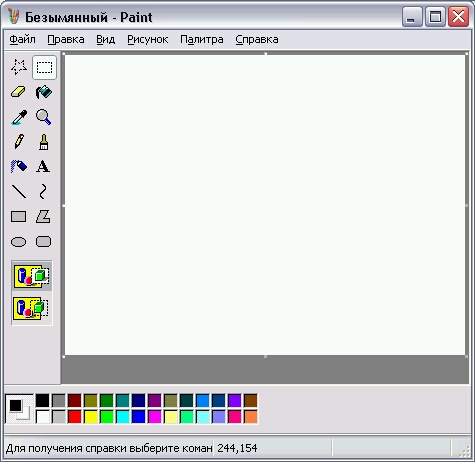Viewport: 475px width, 462px height.
Task: Select the hot pink swatch
Action: [x=235, y=417]
